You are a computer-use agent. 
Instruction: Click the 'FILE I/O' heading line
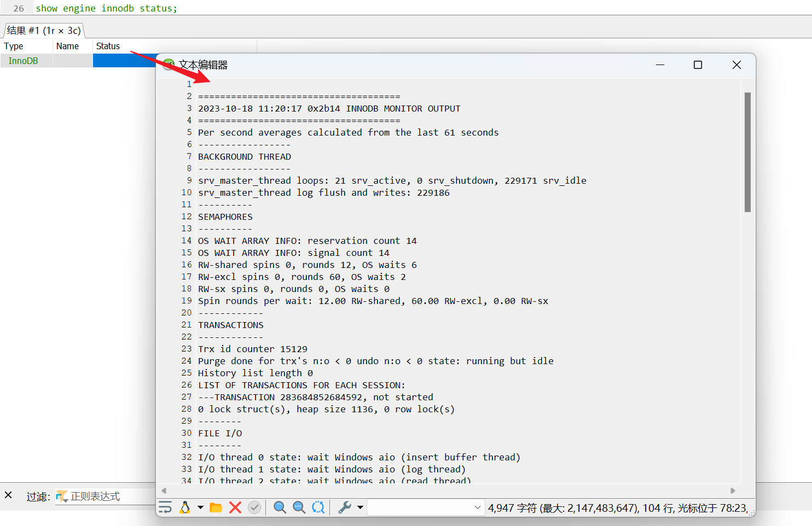click(x=220, y=433)
